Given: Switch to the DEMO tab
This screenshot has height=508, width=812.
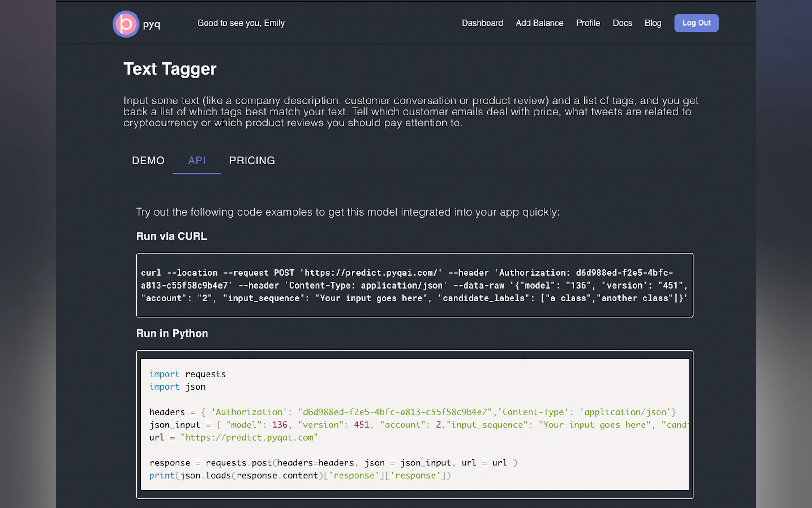Looking at the screenshot, I should [x=148, y=161].
